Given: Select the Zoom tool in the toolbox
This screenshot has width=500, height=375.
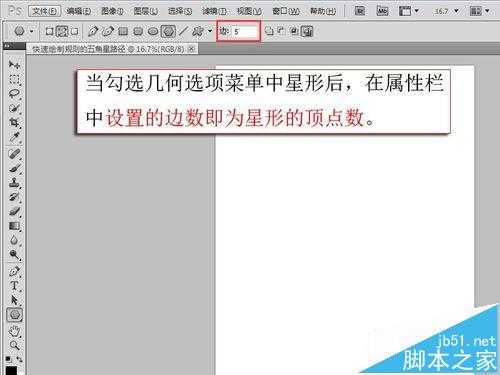Looking at the screenshot, I should click(x=14, y=345).
